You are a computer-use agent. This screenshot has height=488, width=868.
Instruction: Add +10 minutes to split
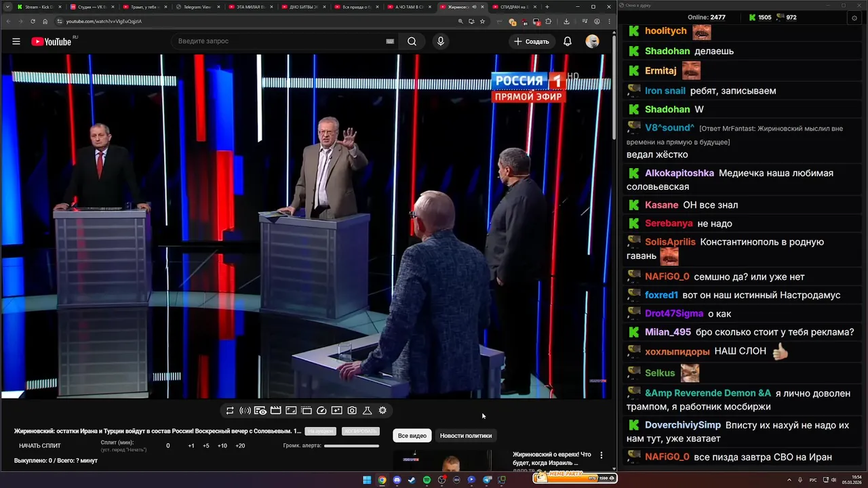coord(222,446)
